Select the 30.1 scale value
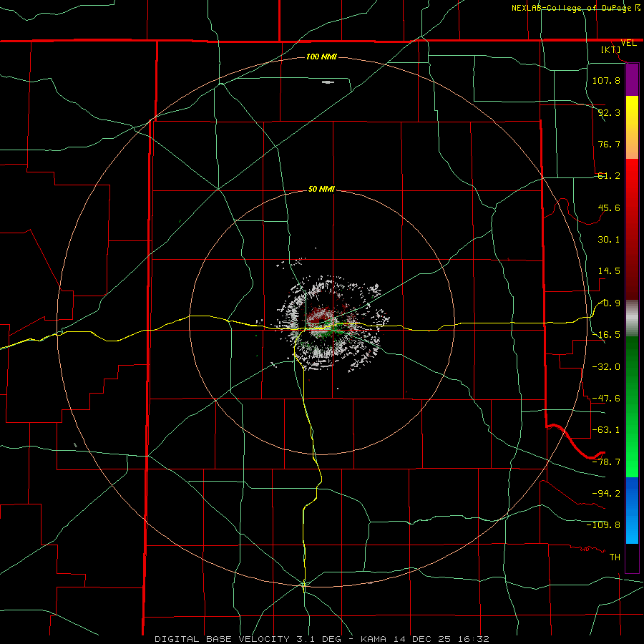Image resolution: width=644 pixels, height=644 pixels. coord(609,240)
